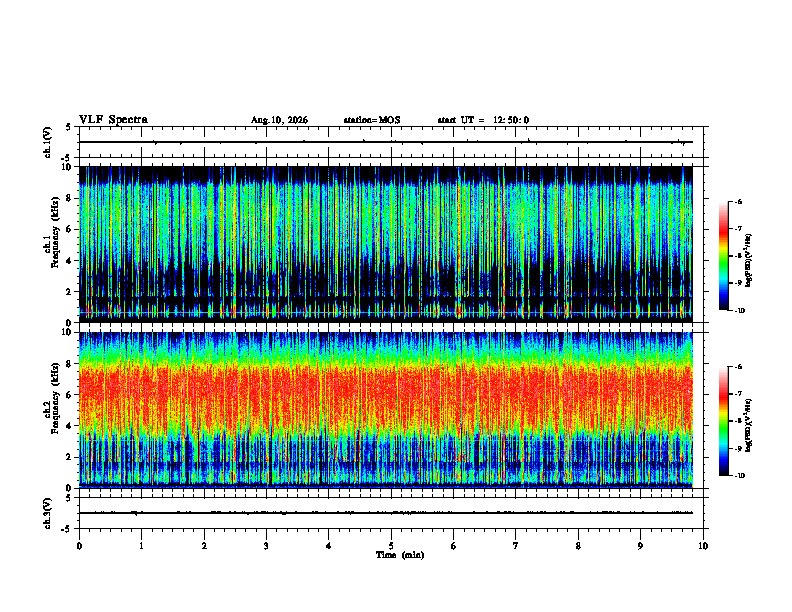This screenshot has height=612, width=792.
Task: Click the ch.1 Frequency (kHz) axis label
Action: [x=52, y=244]
